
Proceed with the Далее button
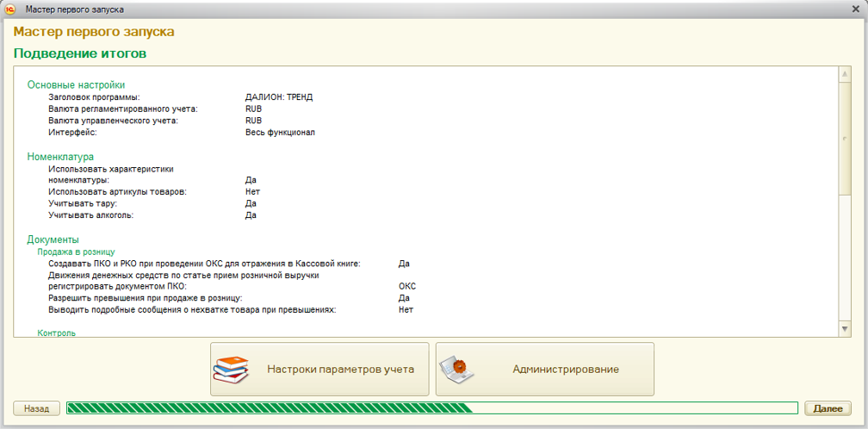(x=828, y=408)
